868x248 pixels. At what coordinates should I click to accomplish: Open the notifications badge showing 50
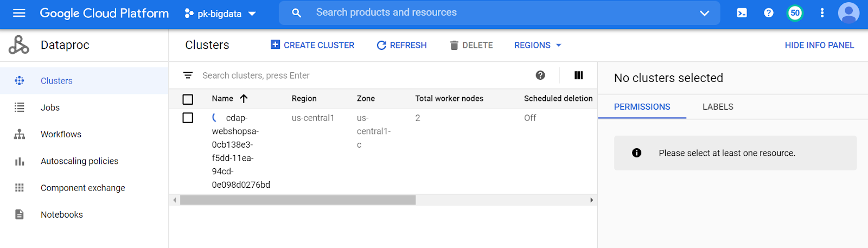[x=795, y=13]
